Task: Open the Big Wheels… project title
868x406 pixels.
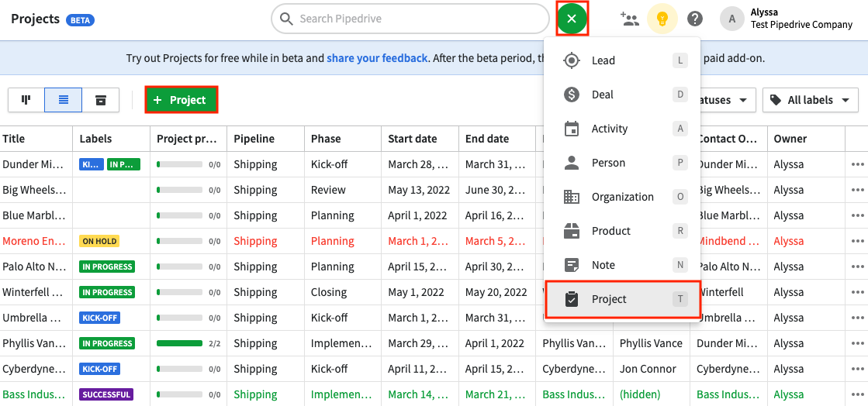Action: pyautogui.click(x=34, y=190)
